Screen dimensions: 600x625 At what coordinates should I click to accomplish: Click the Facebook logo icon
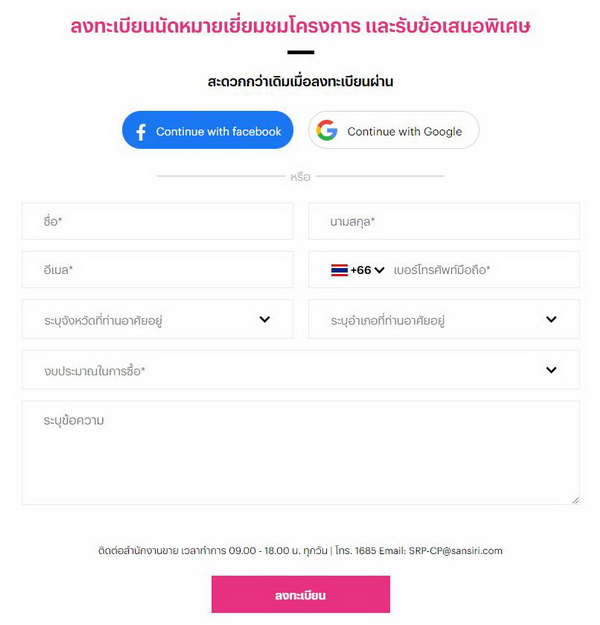pos(141,131)
